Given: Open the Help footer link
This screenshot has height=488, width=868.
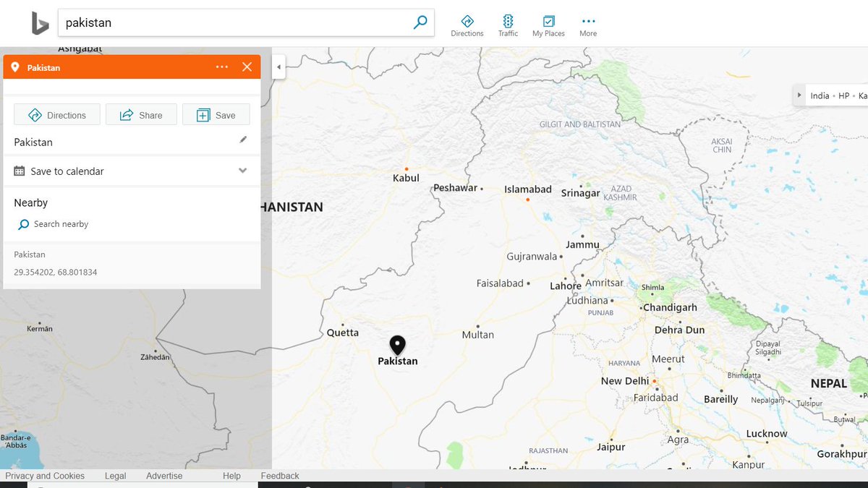Looking at the screenshot, I should point(231,476).
